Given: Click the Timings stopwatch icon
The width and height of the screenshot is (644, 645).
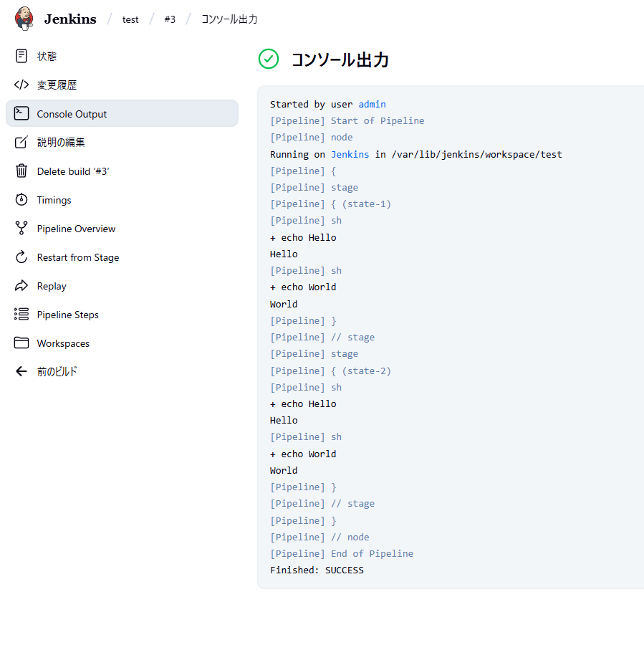Looking at the screenshot, I should coord(21,200).
